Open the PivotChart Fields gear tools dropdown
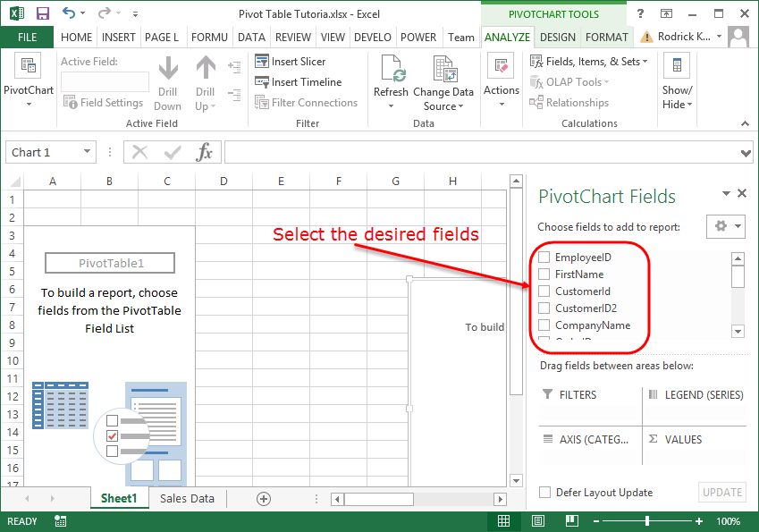 click(725, 226)
